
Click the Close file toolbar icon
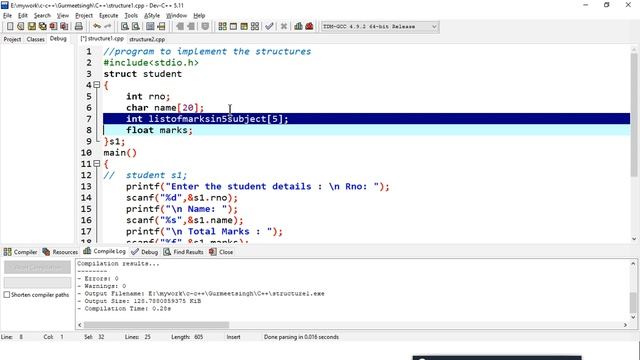tap(53, 27)
